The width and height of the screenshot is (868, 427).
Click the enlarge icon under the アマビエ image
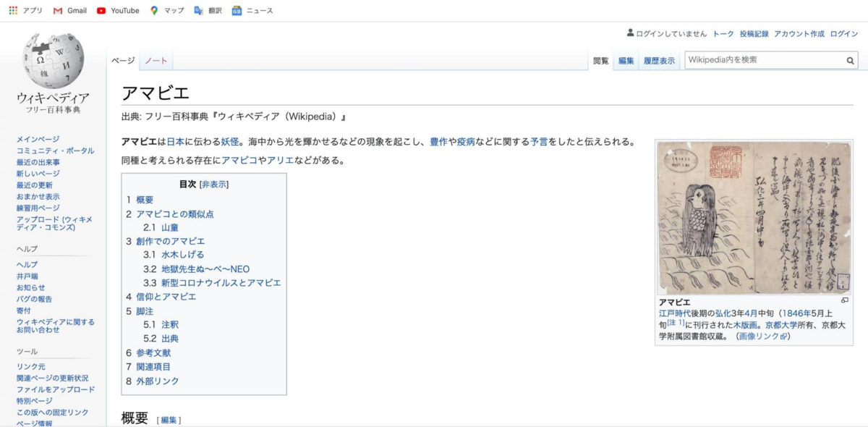pyautogui.click(x=844, y=300)
